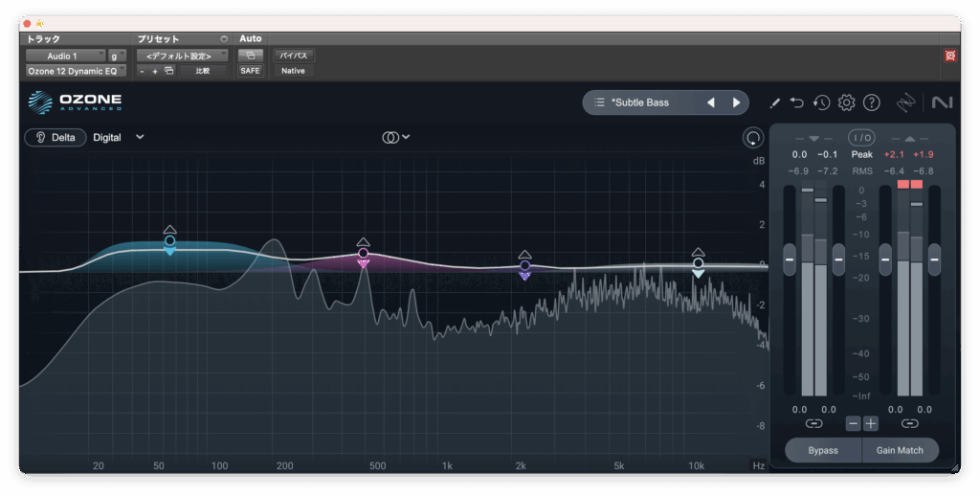Open Ozone settings gear

tap(846, 102)
